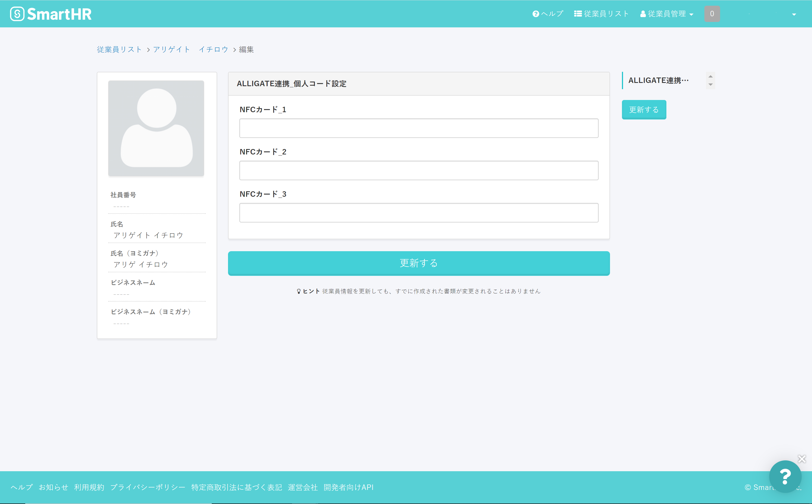Click the employee avatar placeholder image

tap(156, 128)
